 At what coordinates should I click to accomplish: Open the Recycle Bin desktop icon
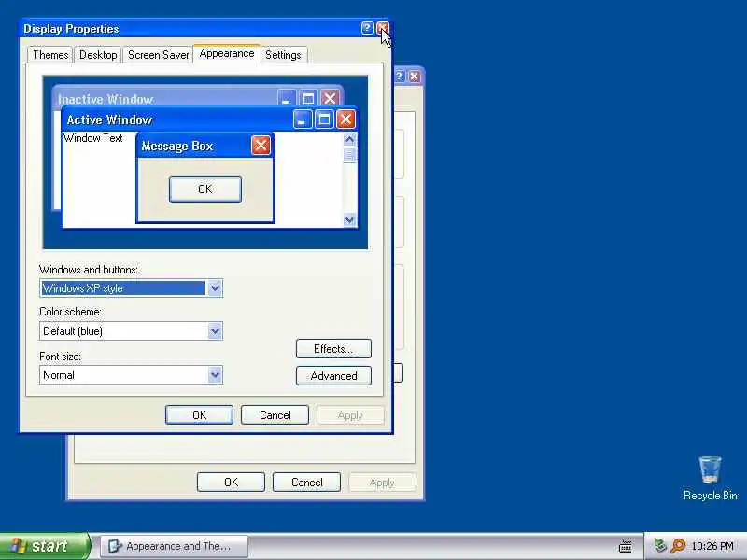(710, 478)
